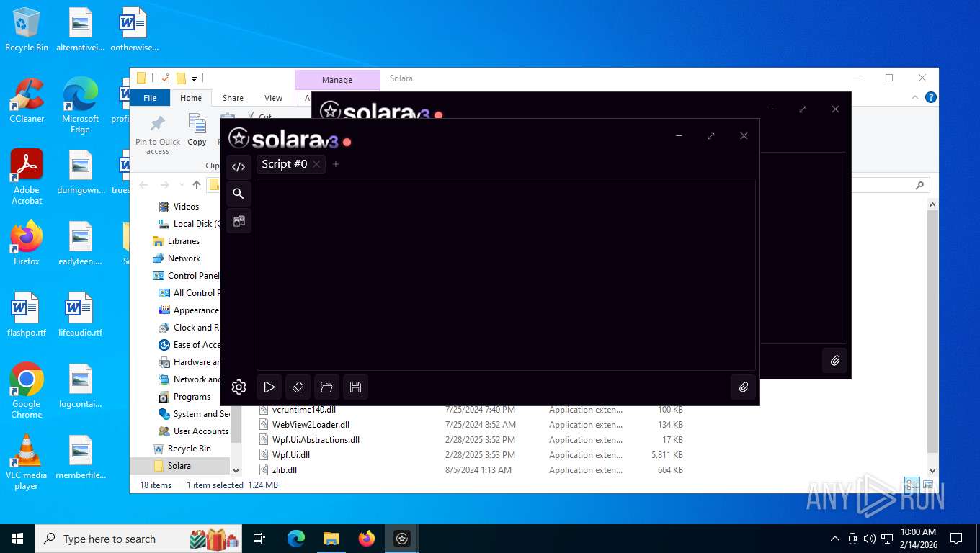Image resolution: width=980 pixels, height=553 pixels.
Task: Select Programs in navigation pane
Action: 192,397
